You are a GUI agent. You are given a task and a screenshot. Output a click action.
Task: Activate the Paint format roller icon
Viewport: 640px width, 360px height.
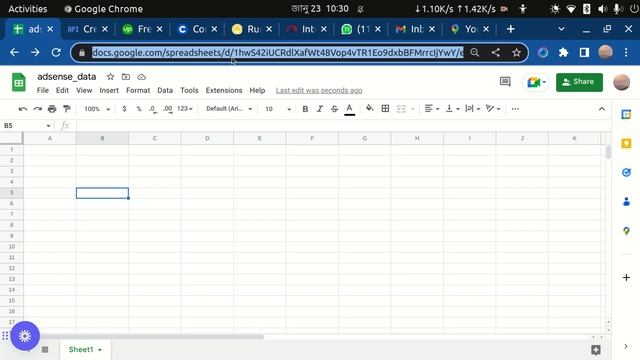click(x=67, y=109)
